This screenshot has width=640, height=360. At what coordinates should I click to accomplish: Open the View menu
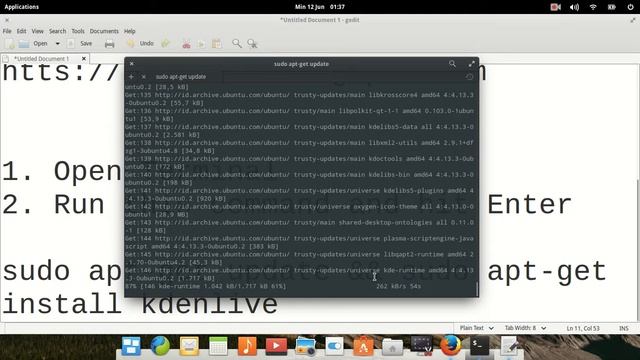pos(38,31)
